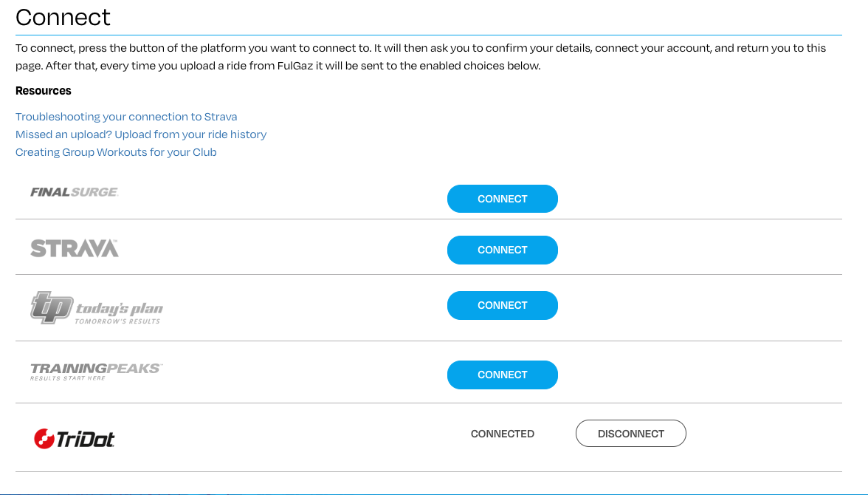Click the red TriDot circular emblem

click(44, 439)
